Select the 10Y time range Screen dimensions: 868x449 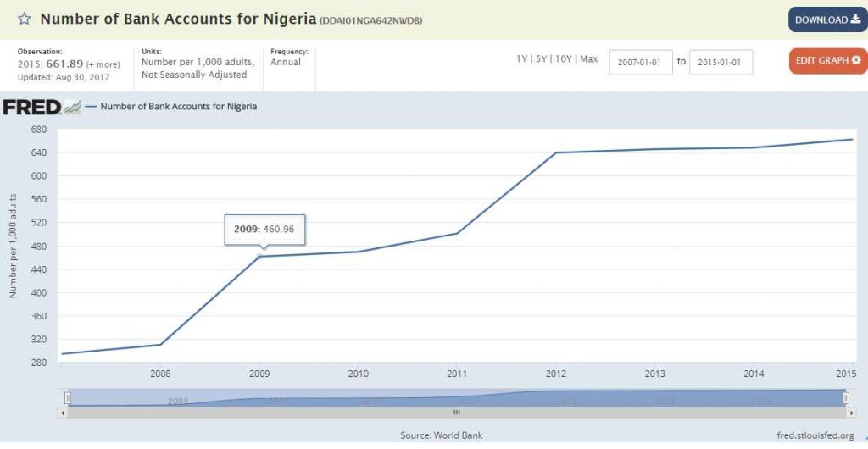point(564,59)
